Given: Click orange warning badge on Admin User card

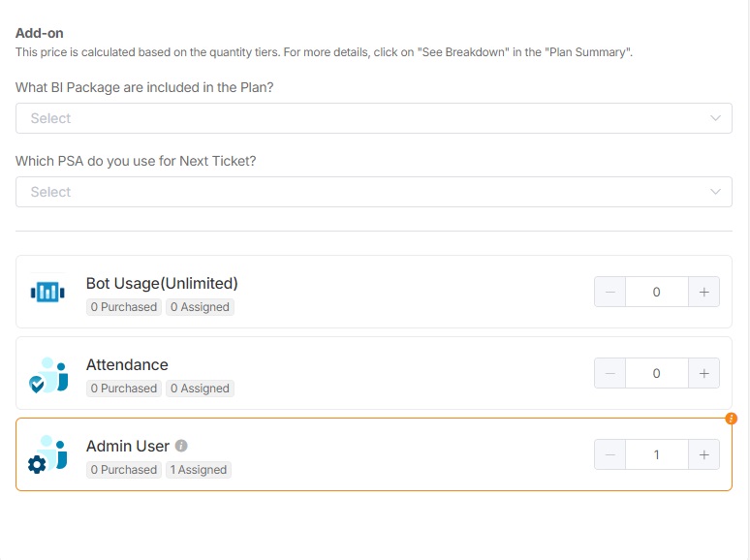Looking at the screenshot, I should [x=731, y=419].
